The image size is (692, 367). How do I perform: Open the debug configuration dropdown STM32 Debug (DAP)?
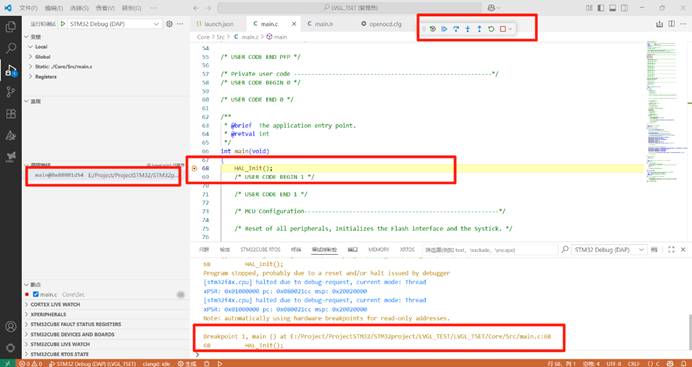(115, 24)
